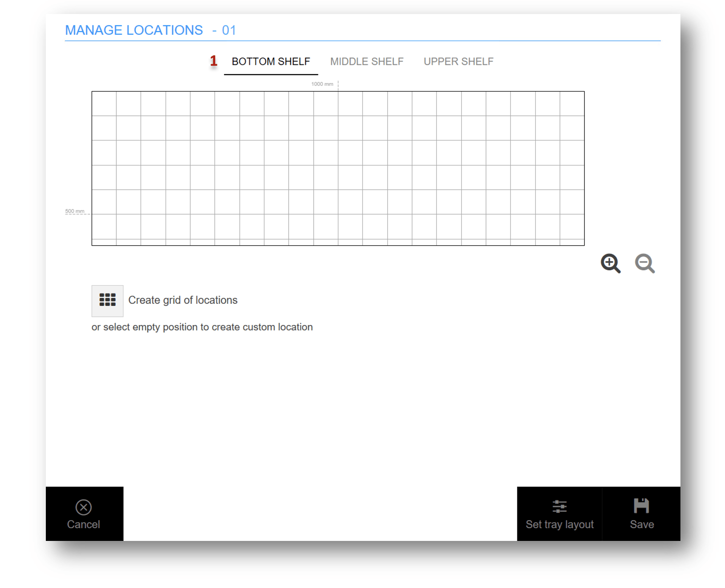Click the Manage Locations title heading

point(134,30)
